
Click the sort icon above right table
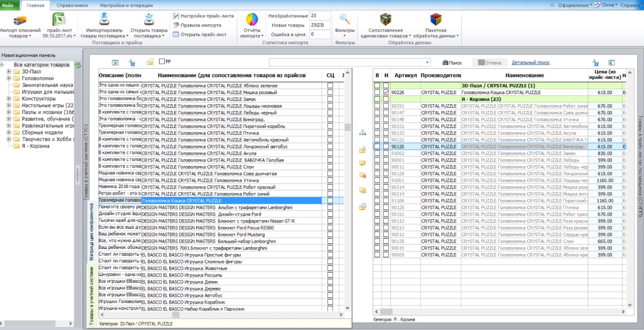tap(595, 63)
